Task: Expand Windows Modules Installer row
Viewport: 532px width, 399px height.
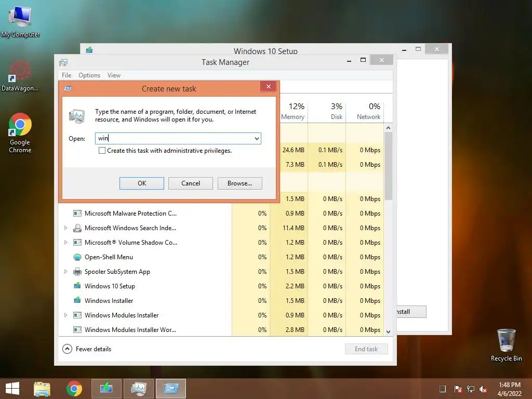Action: pos(66,315)
